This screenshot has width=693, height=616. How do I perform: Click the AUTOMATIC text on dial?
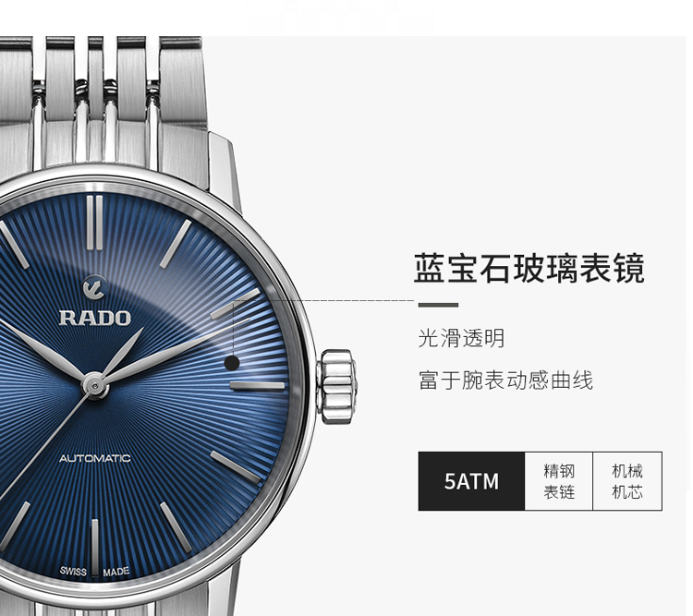(x=95, y=458)
